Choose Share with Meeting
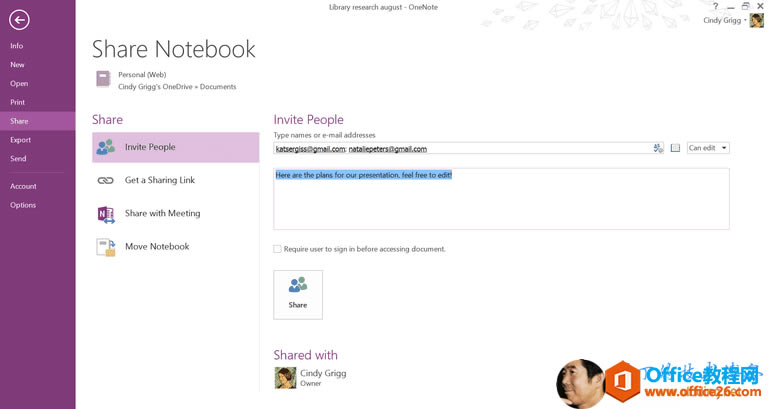The image size is (768, 409). pos(175,214)
